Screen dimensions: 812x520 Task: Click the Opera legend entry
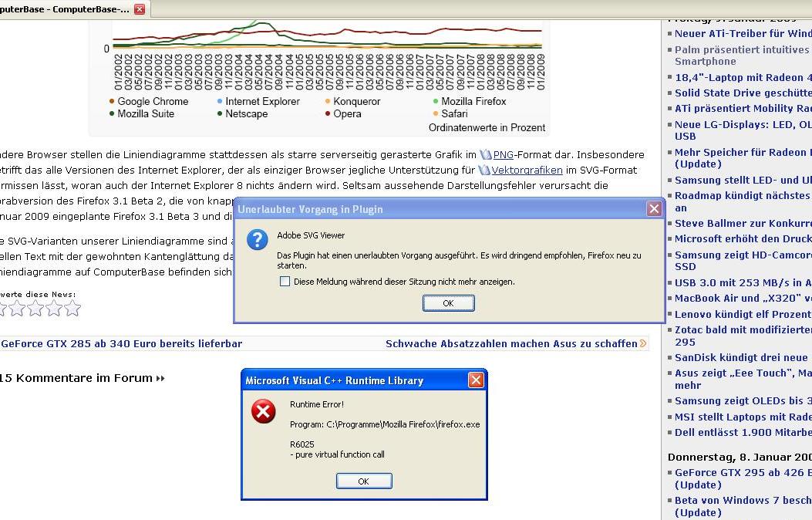point(343,114)
